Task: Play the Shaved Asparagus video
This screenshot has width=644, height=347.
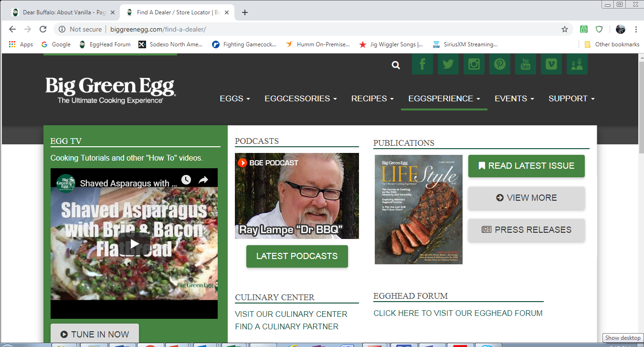Action: [x=134, y=244]
